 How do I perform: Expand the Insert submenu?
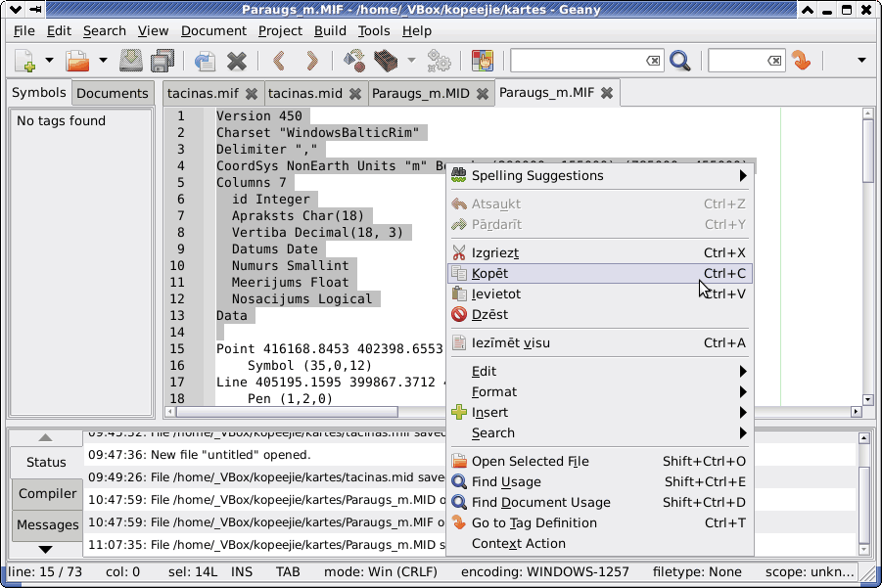tap(600, 413)
